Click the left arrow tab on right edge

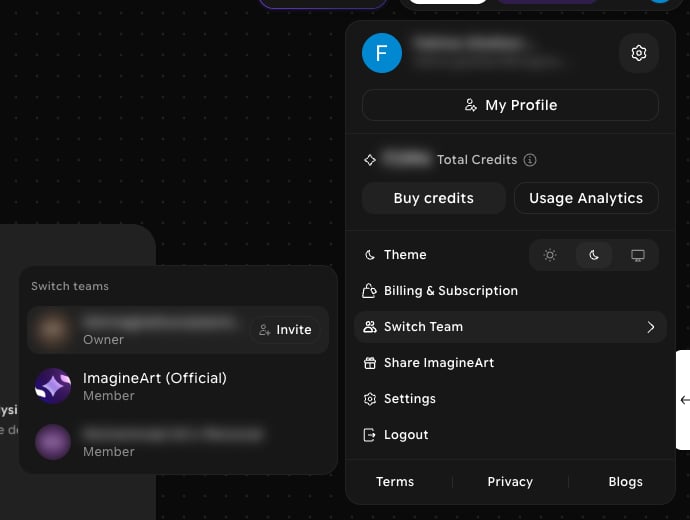point(683,400)
